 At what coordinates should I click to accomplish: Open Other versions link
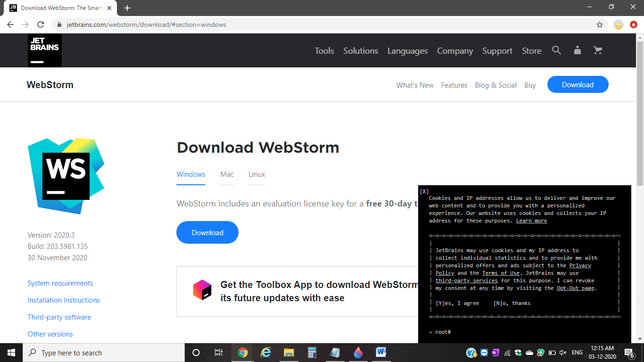click(50, 334)
